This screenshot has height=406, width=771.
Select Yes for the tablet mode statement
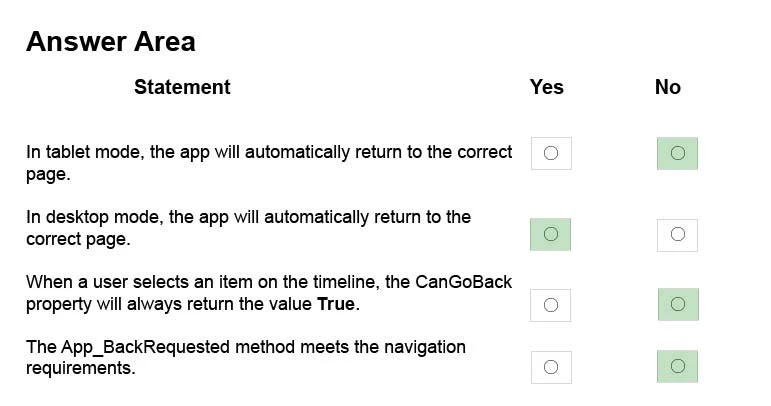click(550, 153)
